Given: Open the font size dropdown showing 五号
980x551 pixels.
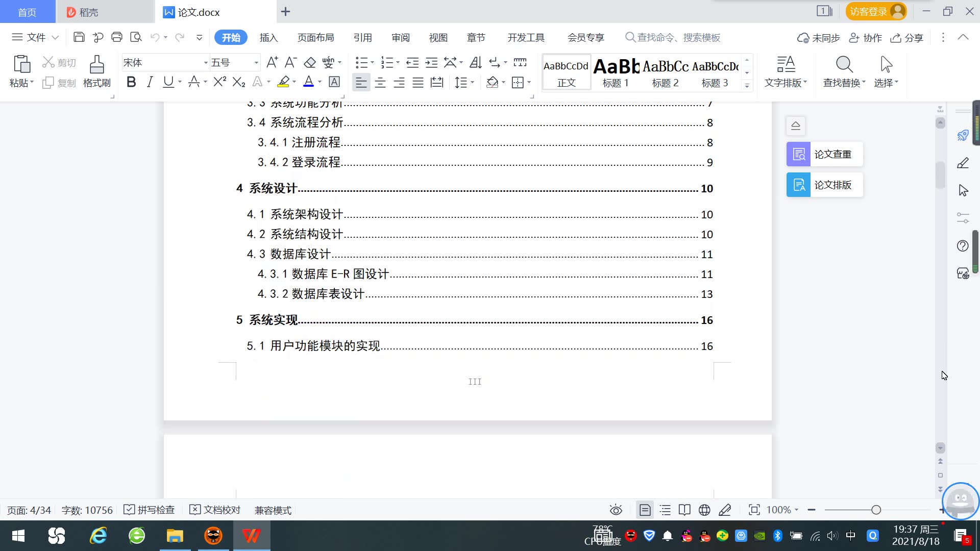Looking at the screenshot, I should tap(256, 63).
